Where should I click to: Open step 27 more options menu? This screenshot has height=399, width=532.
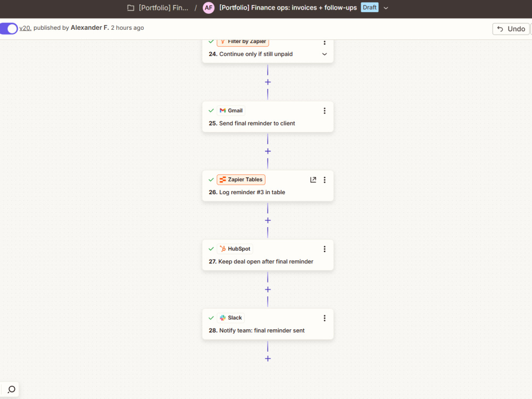pos(325,249)
